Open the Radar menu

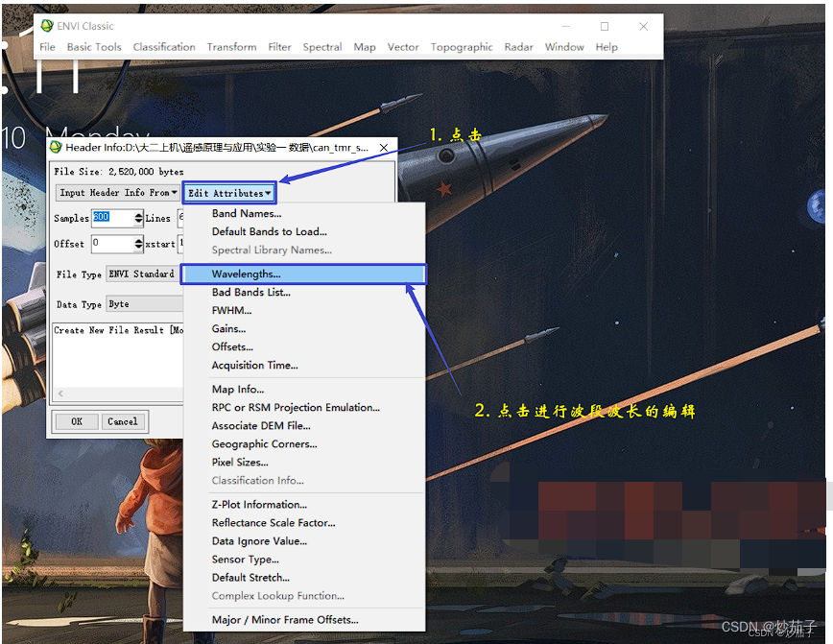518,47
